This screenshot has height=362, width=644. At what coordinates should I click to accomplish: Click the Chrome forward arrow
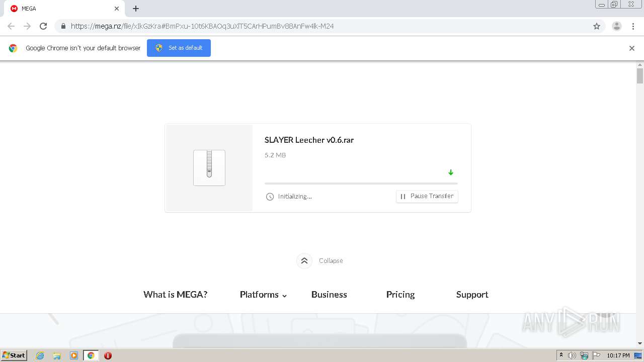[x=27, y=26]
